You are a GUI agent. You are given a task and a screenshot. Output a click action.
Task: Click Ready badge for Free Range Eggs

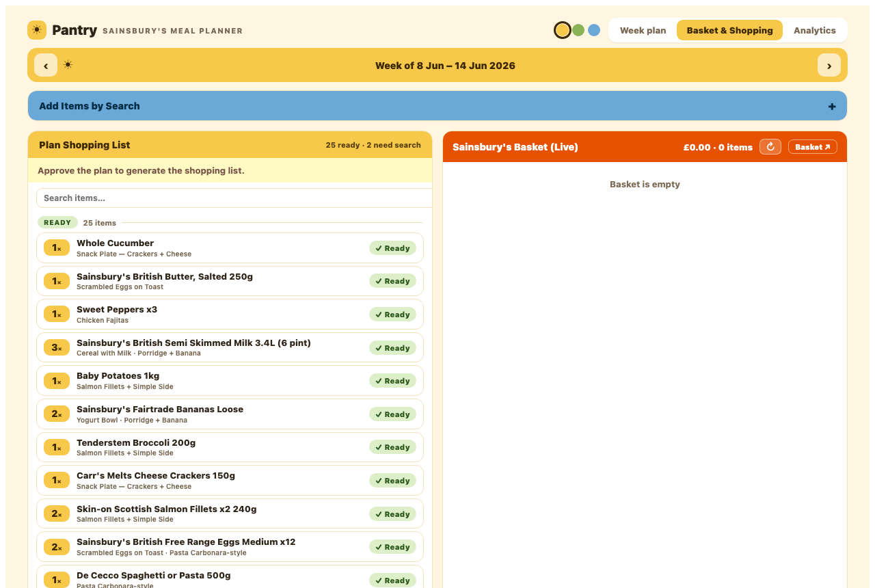tap(393, 547)
